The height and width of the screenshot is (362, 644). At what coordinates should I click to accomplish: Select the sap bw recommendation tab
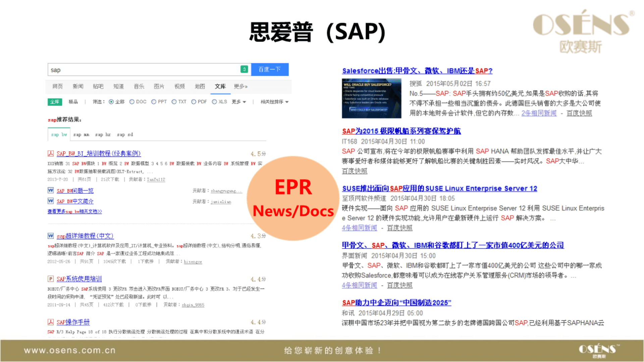59,134
